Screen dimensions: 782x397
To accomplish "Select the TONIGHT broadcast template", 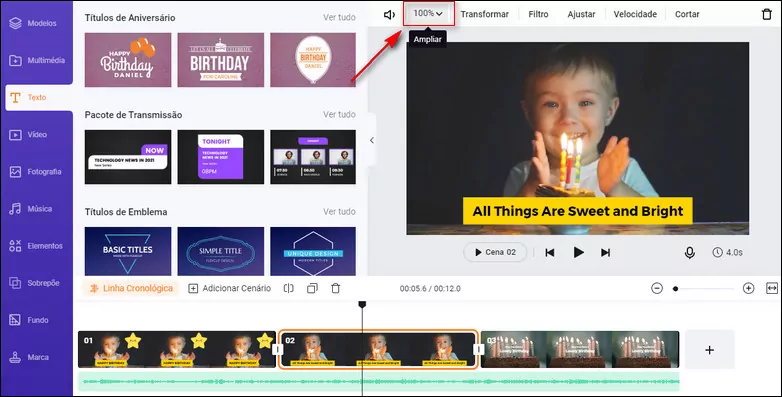I will point(220,157).
